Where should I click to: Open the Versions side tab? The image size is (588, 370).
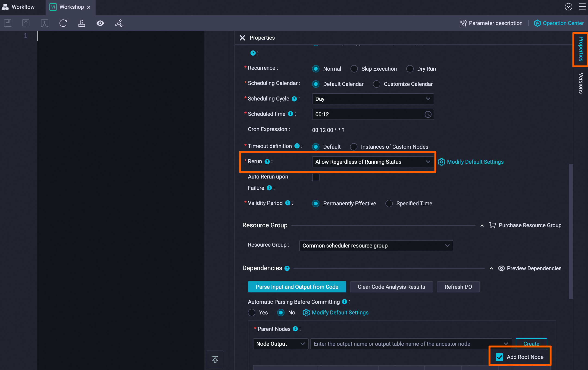click(581, 83)
